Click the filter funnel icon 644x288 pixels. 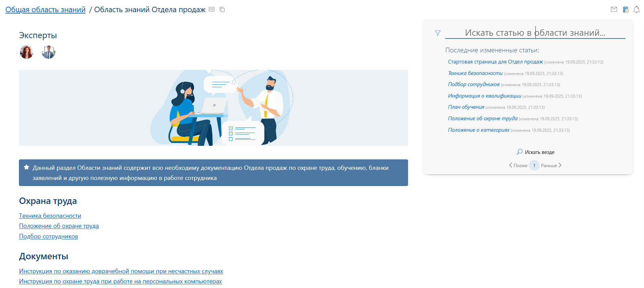pyautogui.click(x=437, y=33)
